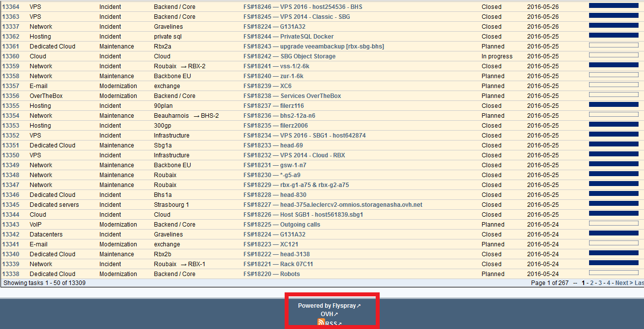Open FS#18225 Outgoing calls task
644x329 pixels.
[282, 225]
